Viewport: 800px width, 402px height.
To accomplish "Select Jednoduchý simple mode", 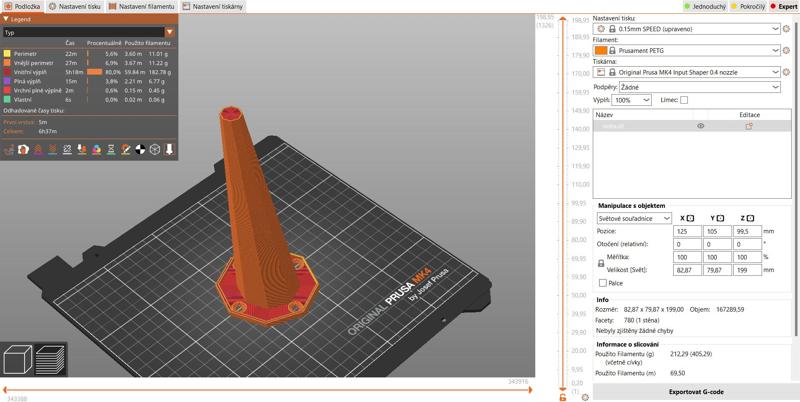I will coord(705,7).
